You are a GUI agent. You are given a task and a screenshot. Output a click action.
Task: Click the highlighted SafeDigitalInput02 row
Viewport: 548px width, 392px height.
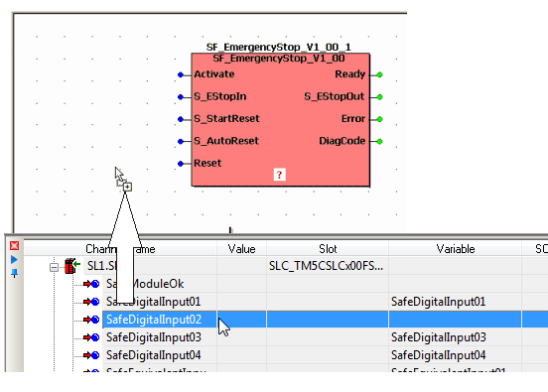point(325,320)
